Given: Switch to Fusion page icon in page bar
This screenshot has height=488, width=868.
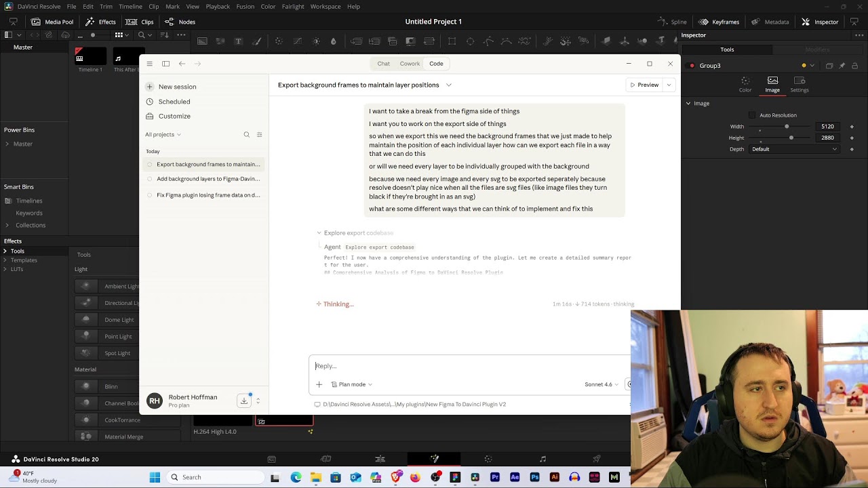Looking at the screenshot, I should pos(434,459).
